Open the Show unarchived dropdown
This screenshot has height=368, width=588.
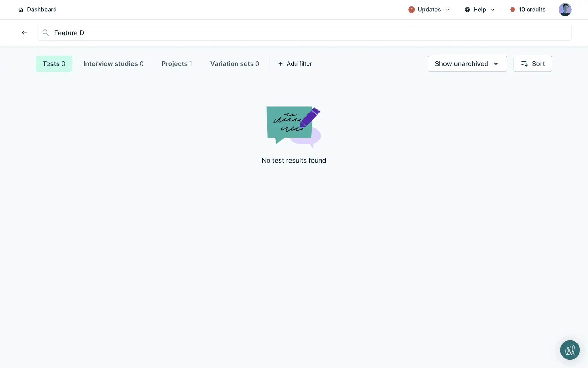pyautogui.click(x=467, y=64)
